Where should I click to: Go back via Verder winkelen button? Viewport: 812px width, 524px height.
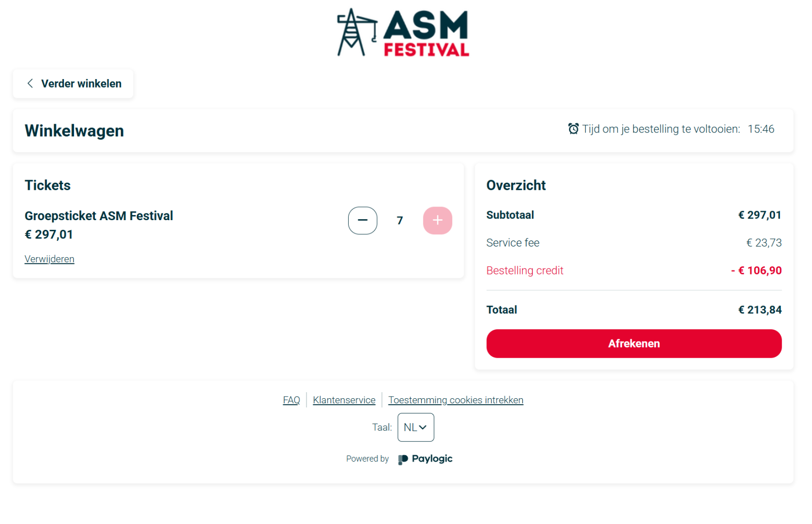73,84
